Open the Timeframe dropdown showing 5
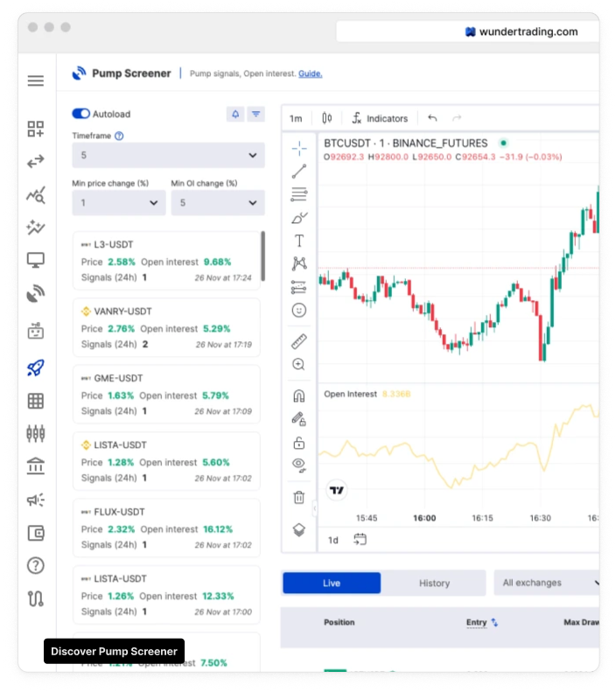The width and height of the screenshot is (616, 692). [169, 156]
